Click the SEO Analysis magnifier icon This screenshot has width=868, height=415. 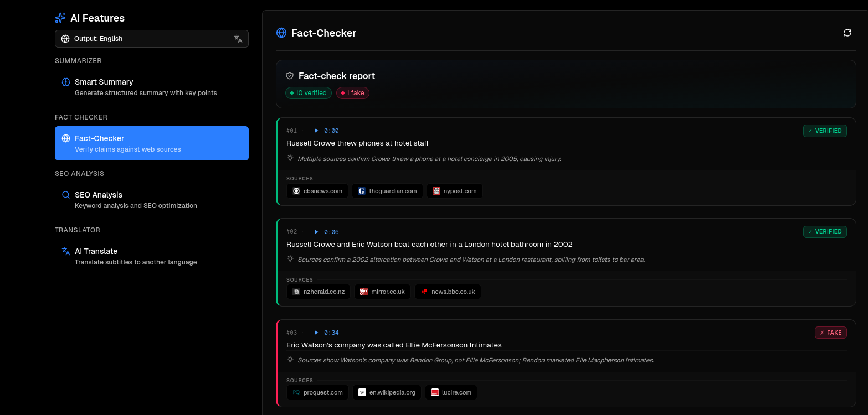coord(66,195)
